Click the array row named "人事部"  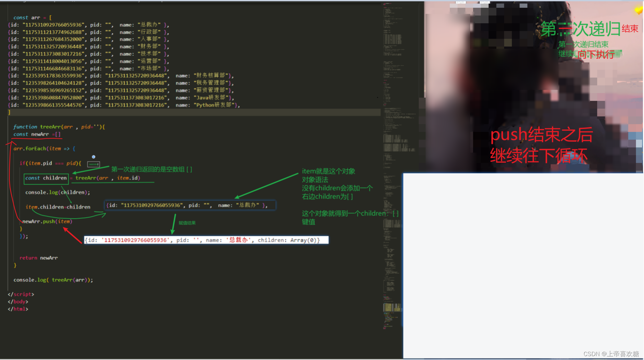click(88, 39)
